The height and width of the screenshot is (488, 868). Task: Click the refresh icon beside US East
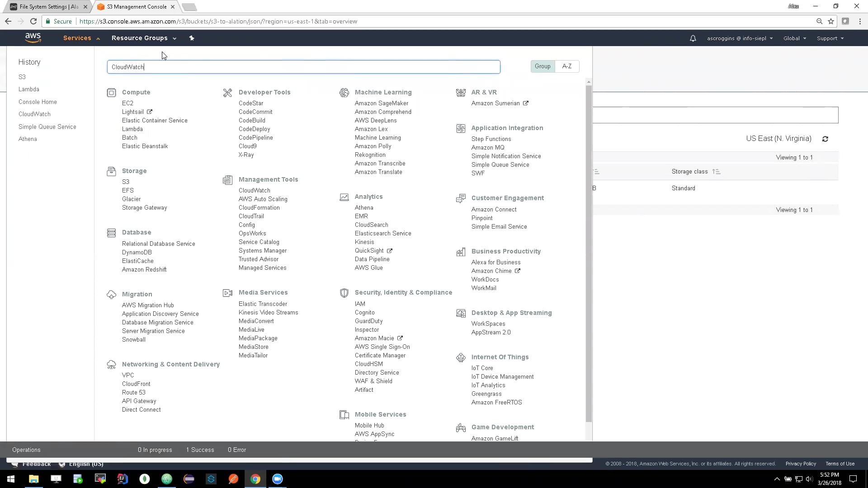point(825,139)
